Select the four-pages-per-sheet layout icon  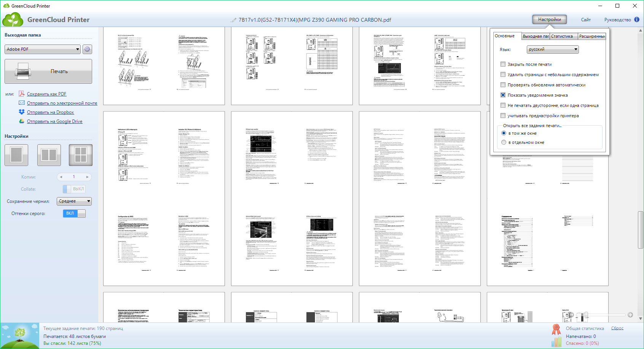81,155
